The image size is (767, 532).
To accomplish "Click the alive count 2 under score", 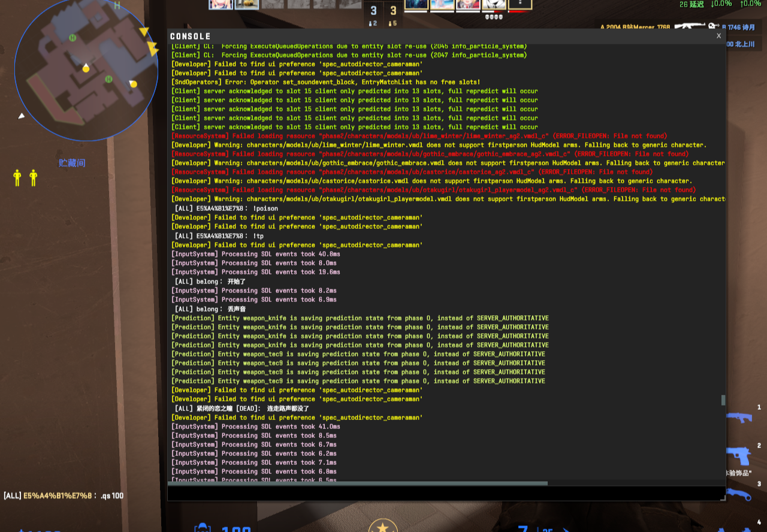I will (373, 23).
